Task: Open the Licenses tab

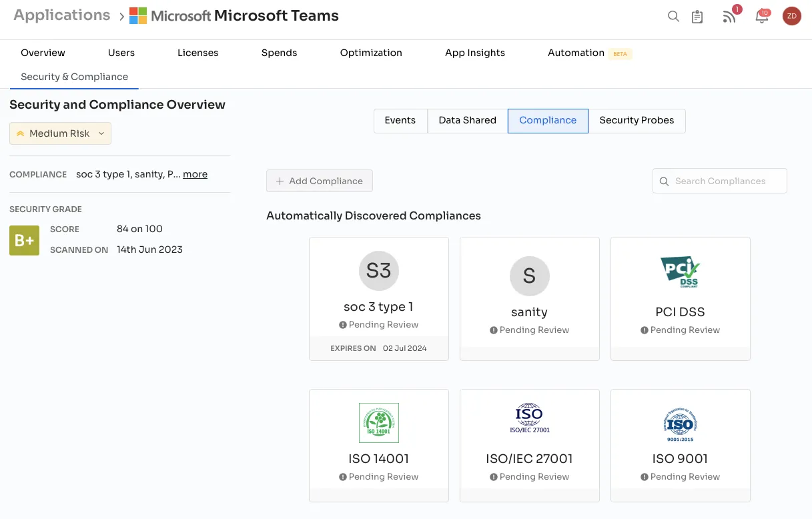Action: point(198,53)
